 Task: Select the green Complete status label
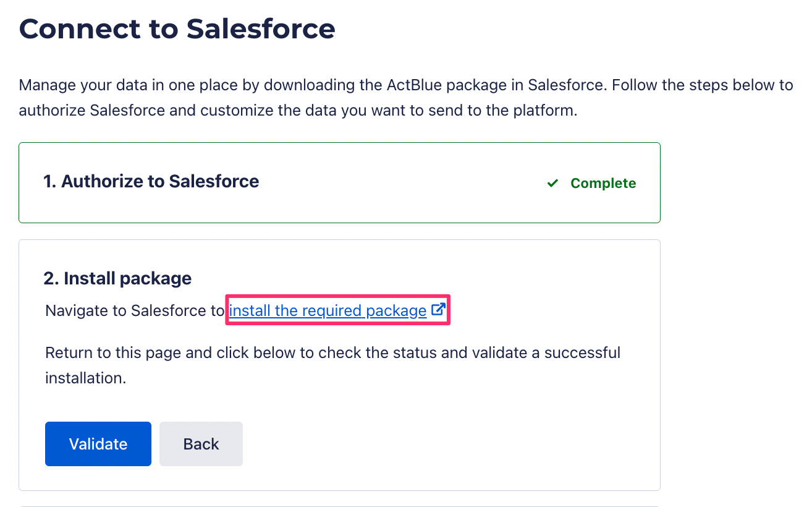(x=603, y=183)
